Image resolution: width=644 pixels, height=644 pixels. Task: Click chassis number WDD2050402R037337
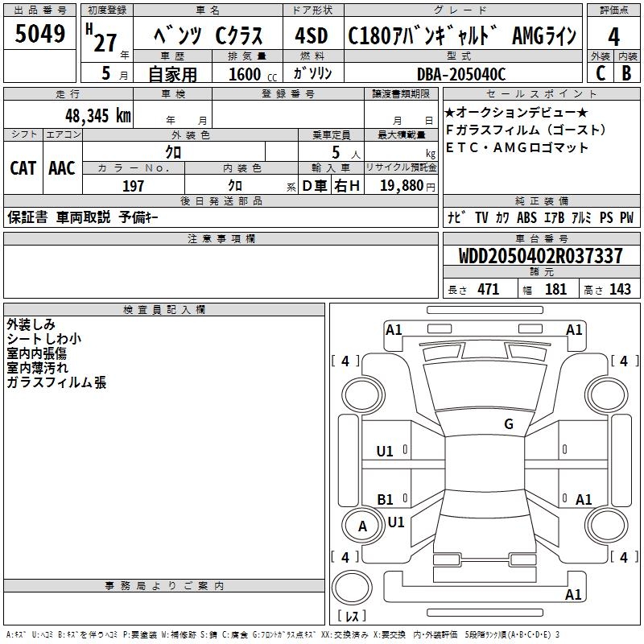click(x=540, y=256)
